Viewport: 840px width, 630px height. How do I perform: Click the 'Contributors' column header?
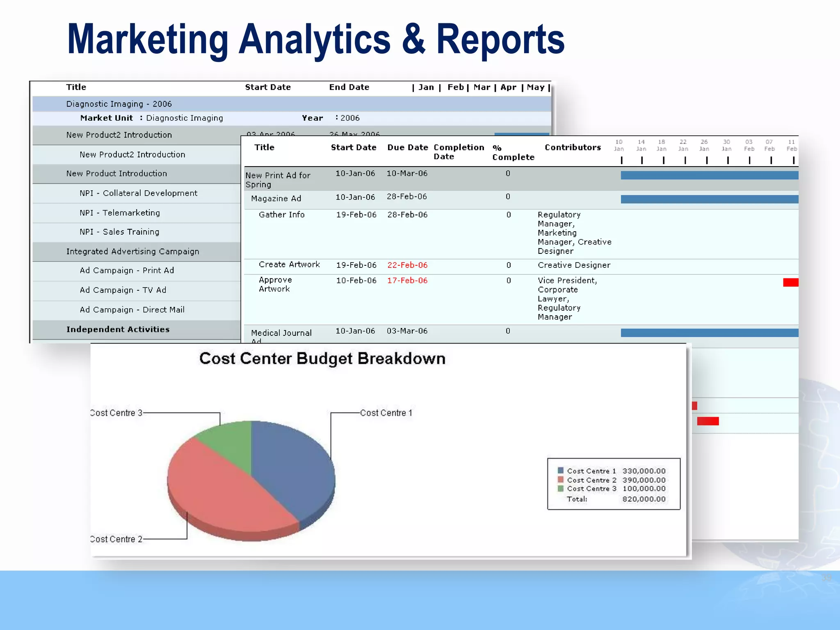[573, 147]
